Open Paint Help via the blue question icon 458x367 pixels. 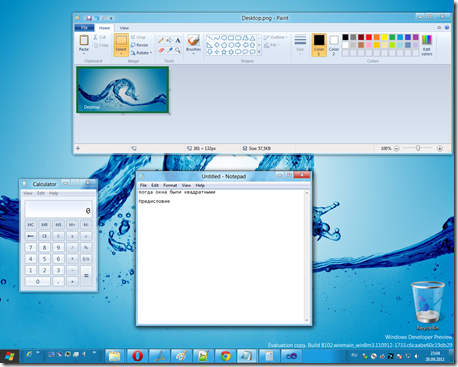point(447,28)
